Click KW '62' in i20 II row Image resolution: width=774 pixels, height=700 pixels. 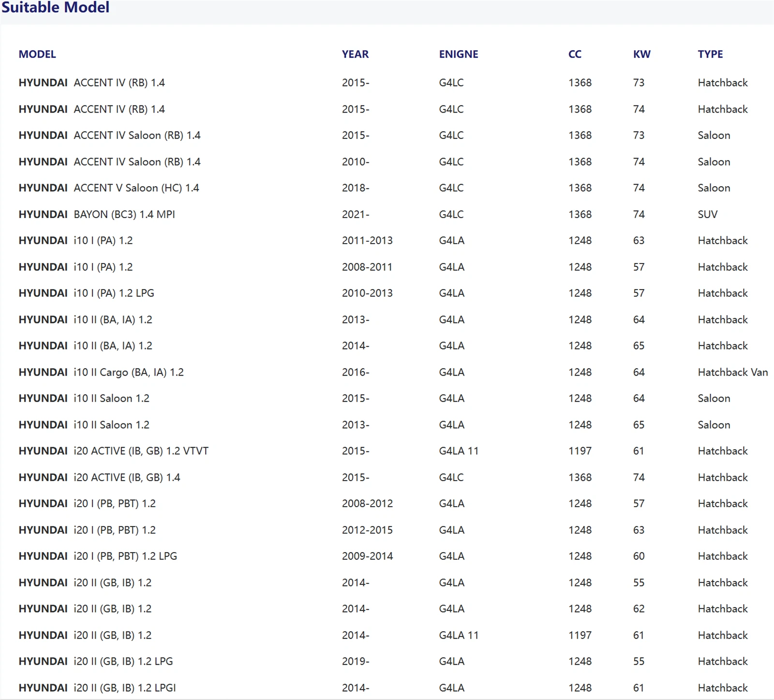tap(639, 609)
